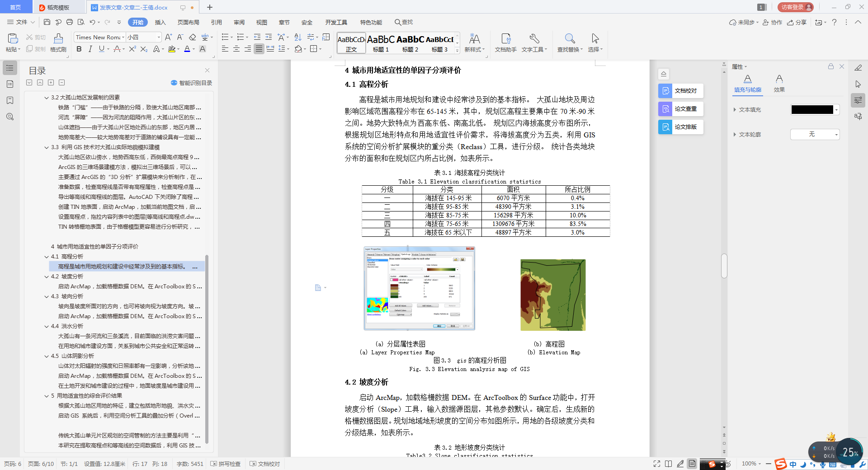
Task: Collapse the 3.3 利用 GIS outline node
Action: [47, 147]
